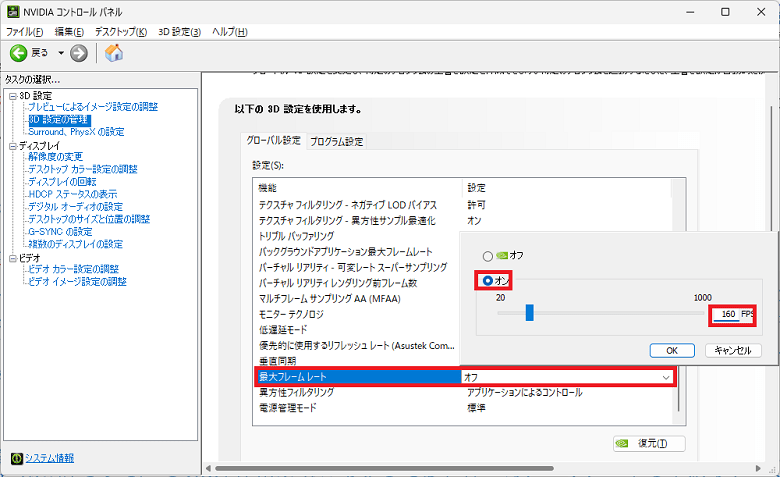Open the Back button history dropdown arrow
The height and width of the screenshot is (477, 780).
(x=60, y=52)
